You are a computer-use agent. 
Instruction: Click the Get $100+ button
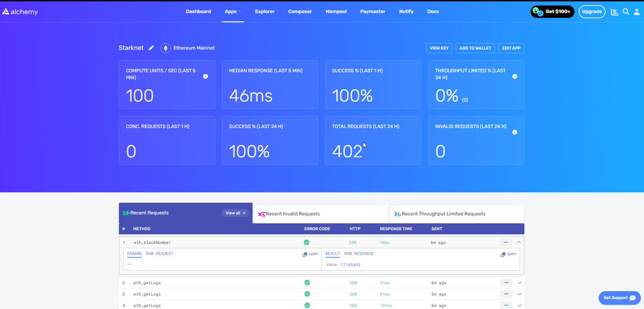click(552, 11)
